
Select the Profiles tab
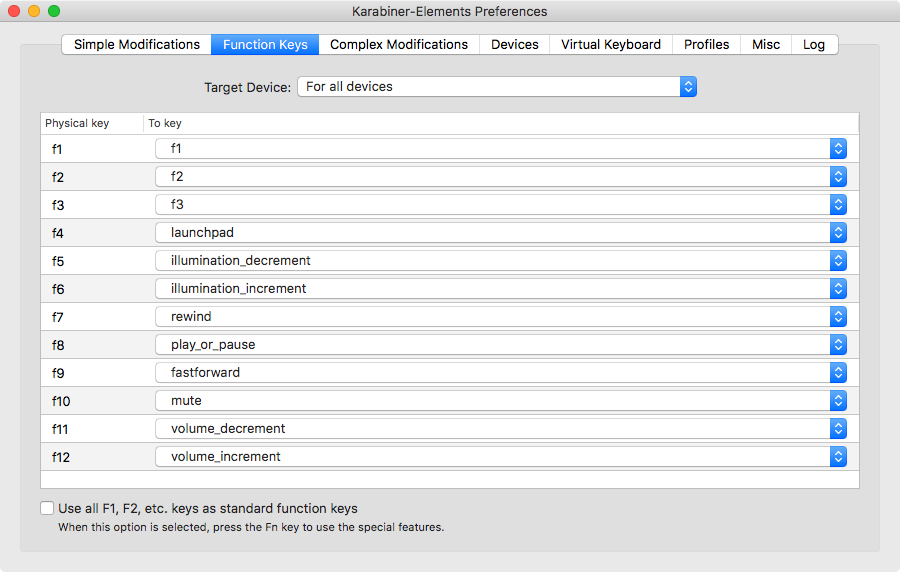pos(707,45)
